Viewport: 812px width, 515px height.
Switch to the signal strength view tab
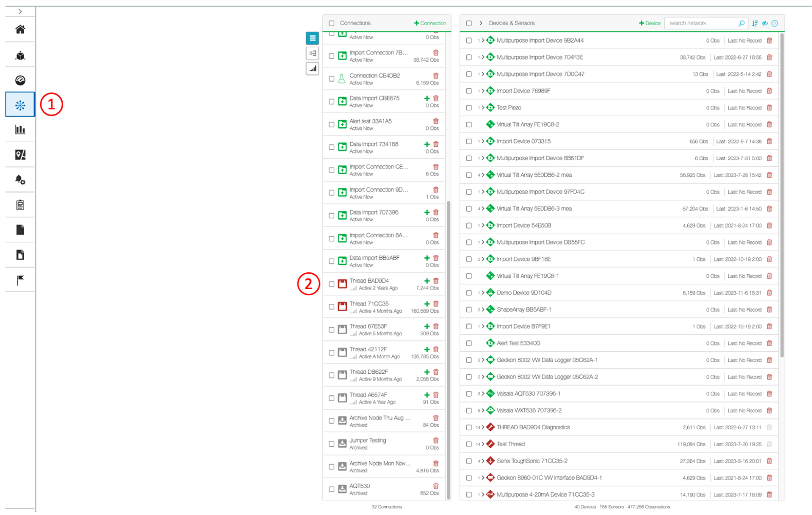[x=312, y=68]
